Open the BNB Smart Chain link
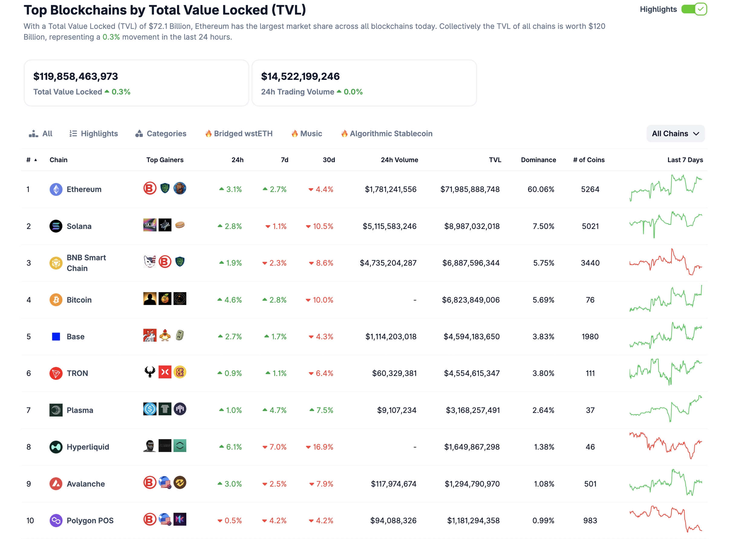This screenshot has height=539, width=756. (x=86, y=263)
